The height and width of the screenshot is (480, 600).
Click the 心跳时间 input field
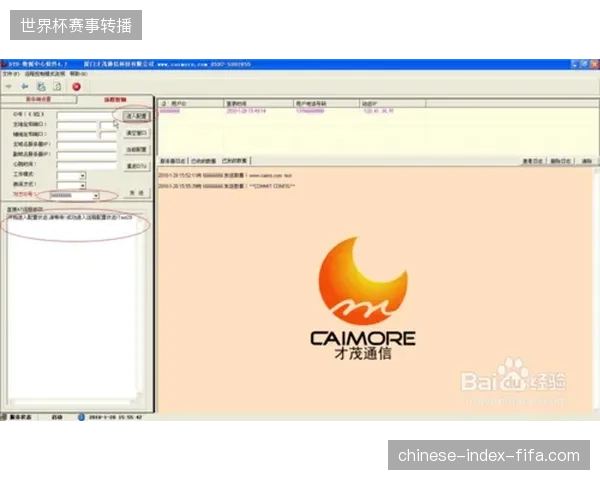(x=86, y=165)
